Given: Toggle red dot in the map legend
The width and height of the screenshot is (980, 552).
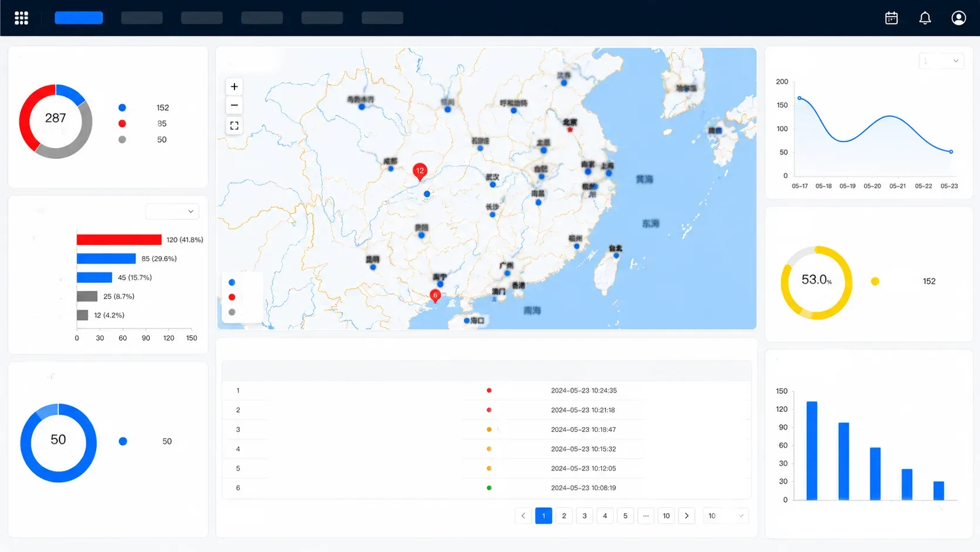Looking at the screenshot, I should (x=232, y=297).
